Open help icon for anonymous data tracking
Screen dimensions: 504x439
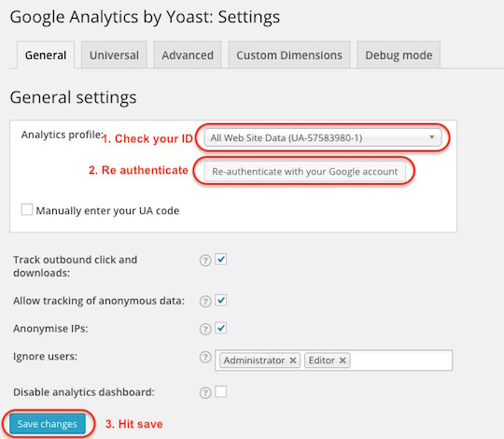pos(205,302)
